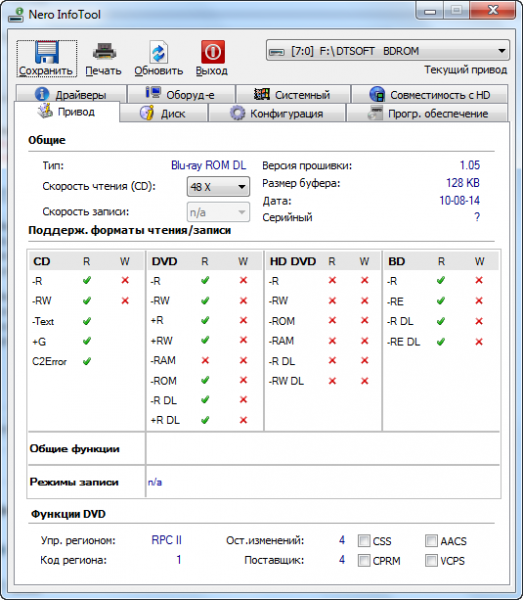
Task: Select the Прогр. обеспечение tab label
Action: [438, 114]
